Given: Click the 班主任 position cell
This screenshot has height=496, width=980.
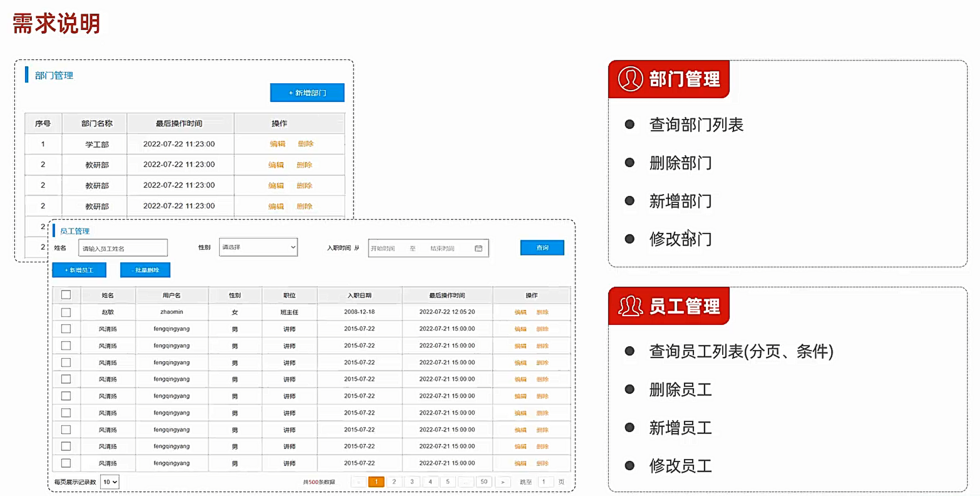Looking at the screenshot, I should point(289,312).
